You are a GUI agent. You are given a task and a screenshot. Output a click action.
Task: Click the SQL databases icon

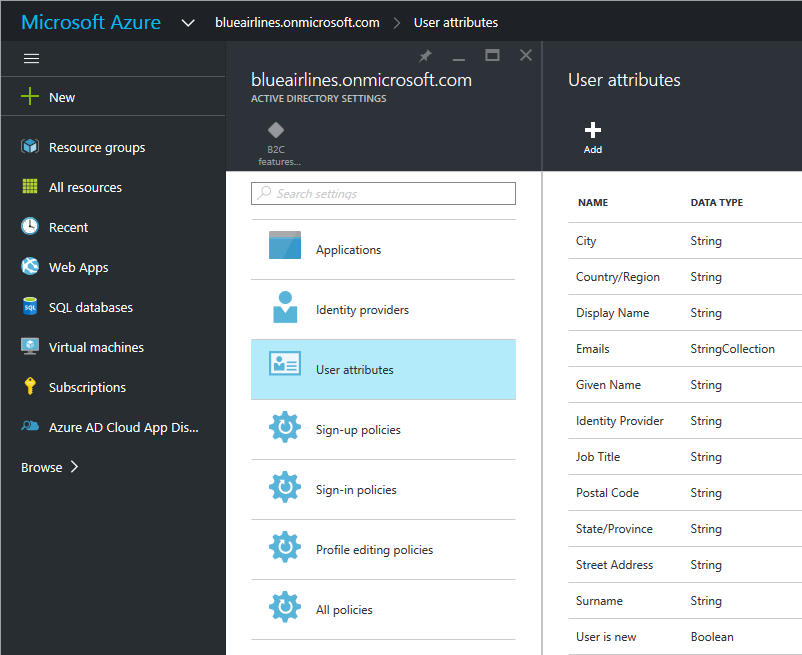30,306
